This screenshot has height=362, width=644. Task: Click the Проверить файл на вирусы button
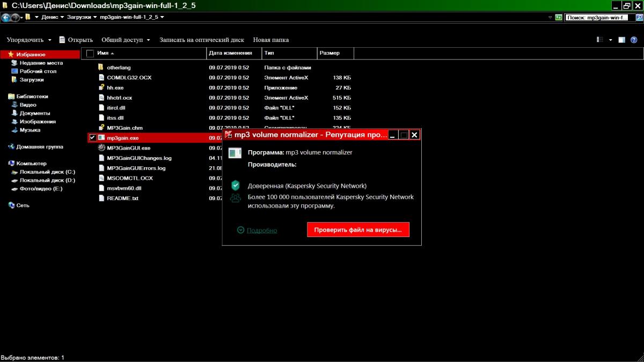(x=358, y=230)
